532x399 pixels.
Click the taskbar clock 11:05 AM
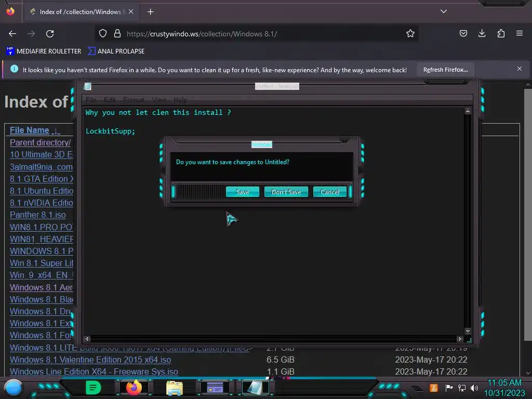tap(504, 383)
